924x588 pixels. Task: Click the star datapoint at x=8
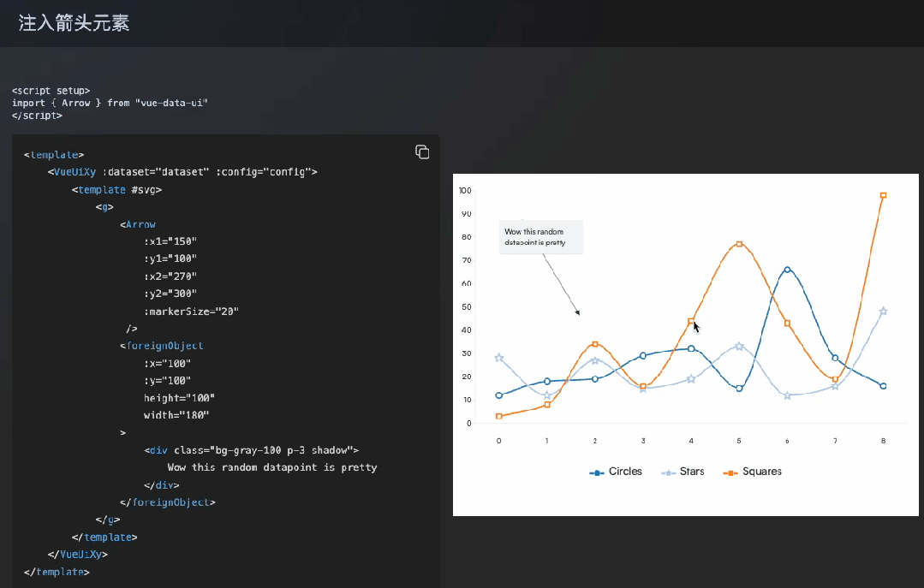[883, 312]
